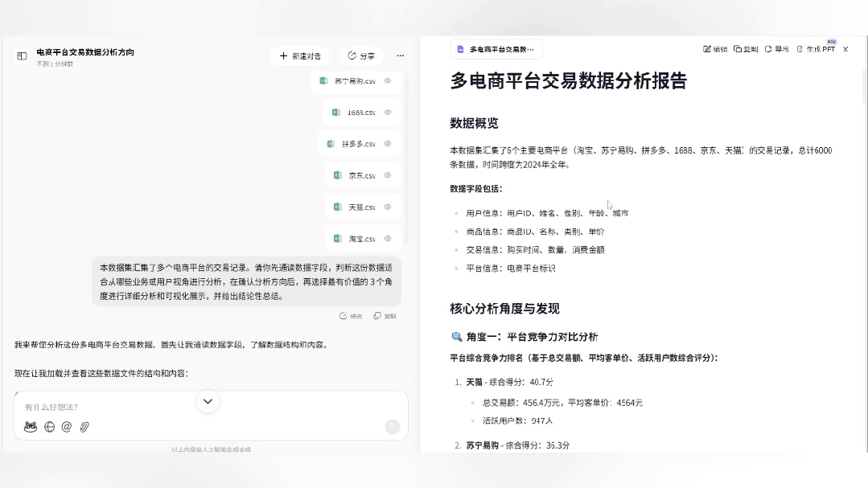Click the 复制 copy icon in report toolbar
The height and width of the screenshot is (488, 868).
coord(737,48)
